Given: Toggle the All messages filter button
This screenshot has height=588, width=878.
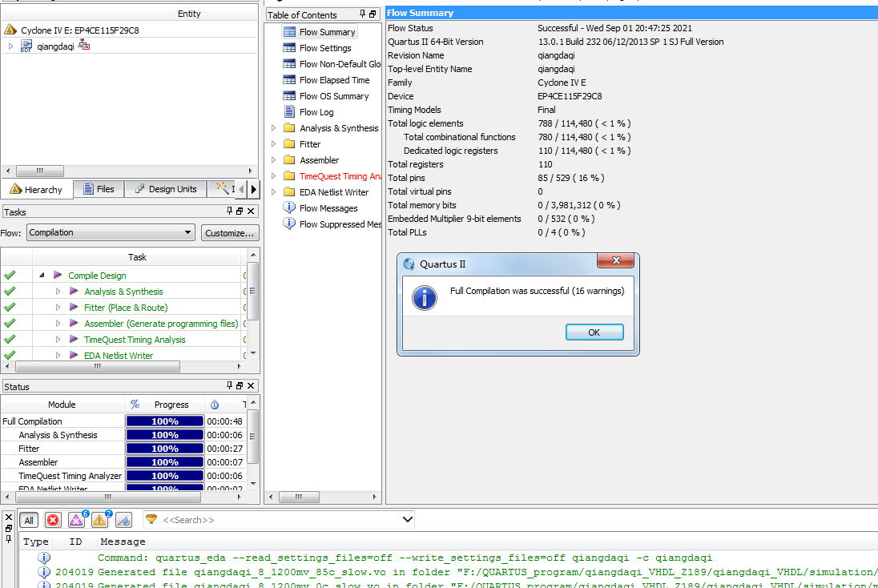Looking at the screenshot, I should (x=29, y=520).
